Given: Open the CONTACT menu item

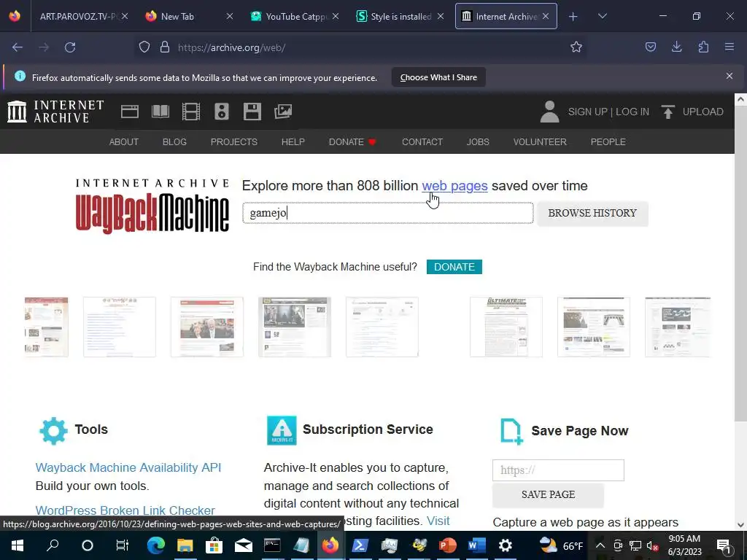Looking at the screenshot, I should click(422, 142).
